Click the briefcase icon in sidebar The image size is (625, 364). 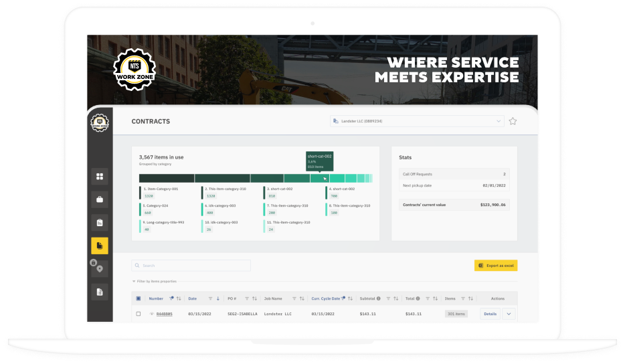100,199
